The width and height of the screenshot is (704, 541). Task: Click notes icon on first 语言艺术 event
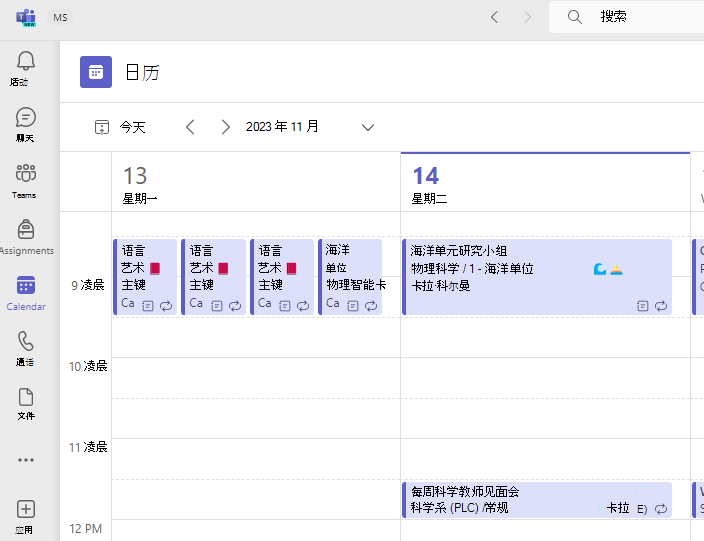click(148, 306)
